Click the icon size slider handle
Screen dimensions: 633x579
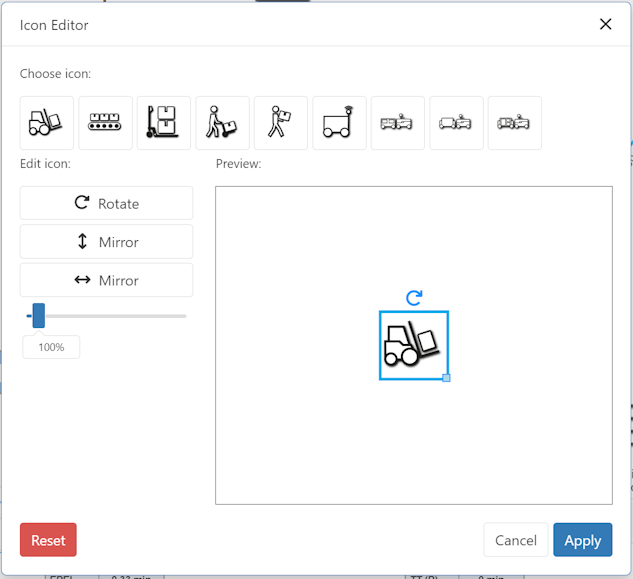[39, 316]
